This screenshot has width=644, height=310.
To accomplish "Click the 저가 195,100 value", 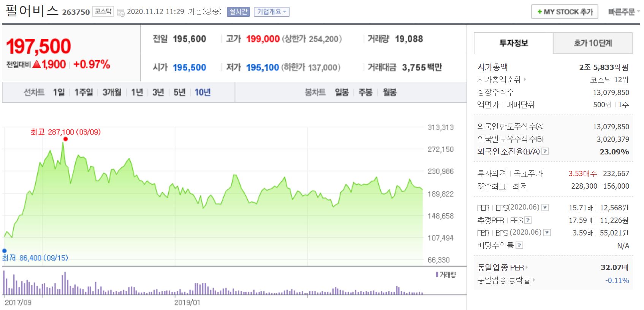I will [x=263, y=67].
